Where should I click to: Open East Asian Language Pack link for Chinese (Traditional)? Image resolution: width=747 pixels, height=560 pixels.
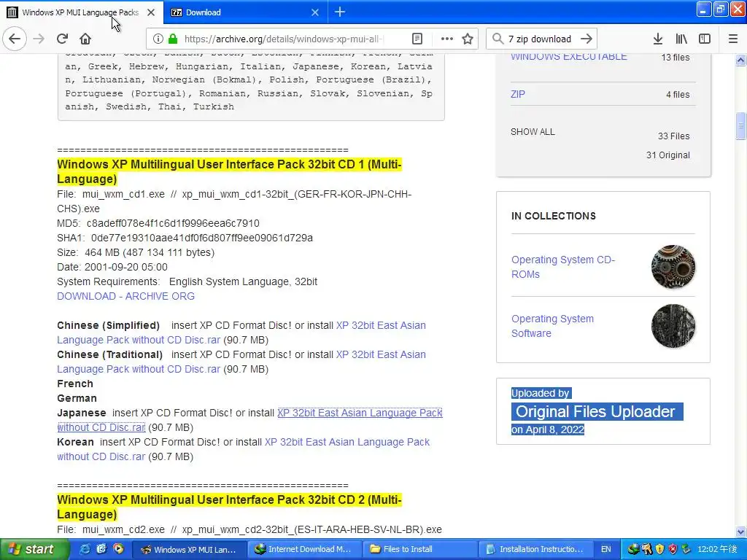(x=381, y=354)
